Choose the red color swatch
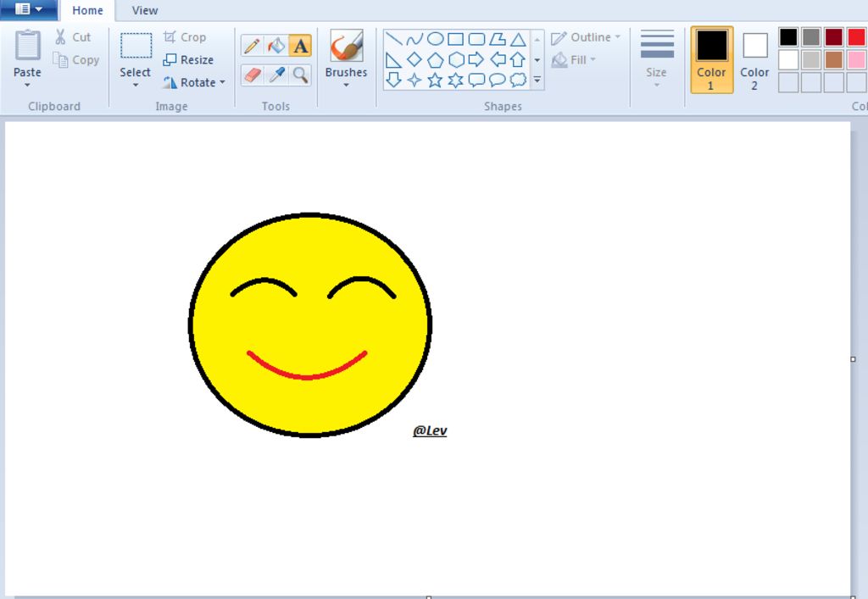Image resolution: width=868 pixels, height=599 pixels. [856, 37]
